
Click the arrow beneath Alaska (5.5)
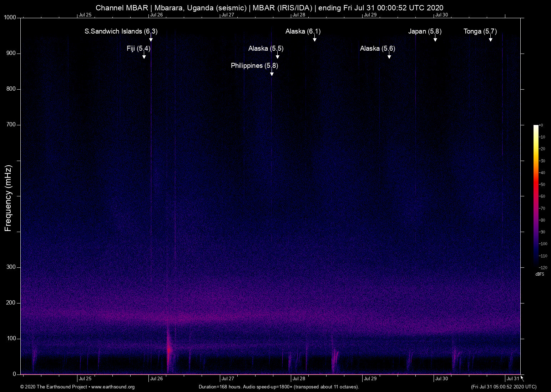click(x=278, y=55)
